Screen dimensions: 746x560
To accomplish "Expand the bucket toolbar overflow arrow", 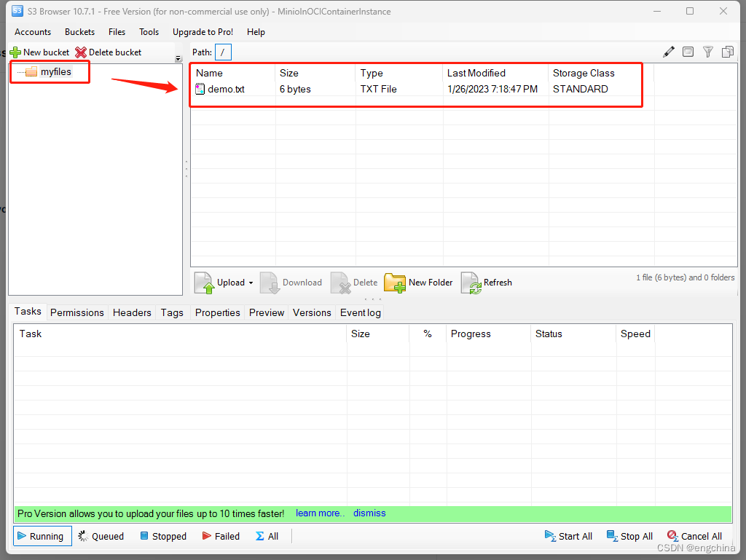I will coord(178,58).
